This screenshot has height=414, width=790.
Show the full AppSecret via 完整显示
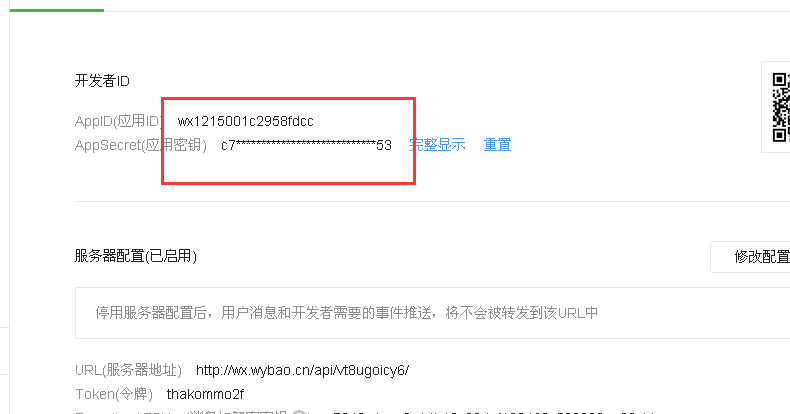[437, 145]
